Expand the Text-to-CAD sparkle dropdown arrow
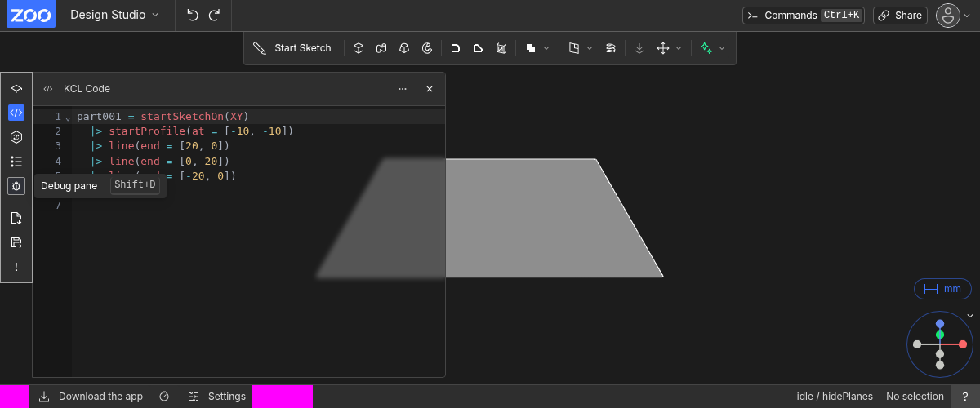The width and height of the screenshot is (980, 408). coord(721,48)
